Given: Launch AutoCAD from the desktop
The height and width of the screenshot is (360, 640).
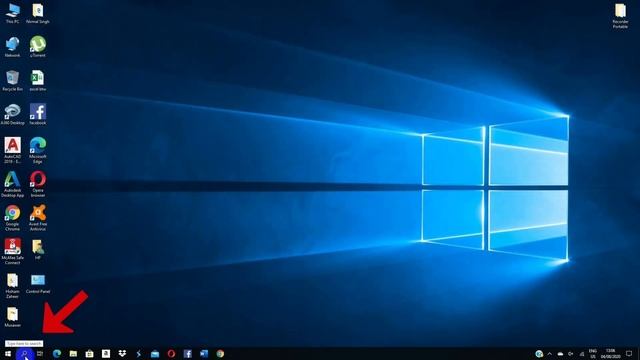Looking at the screenshot, I should pyautogui.click(x=13, y=151).
